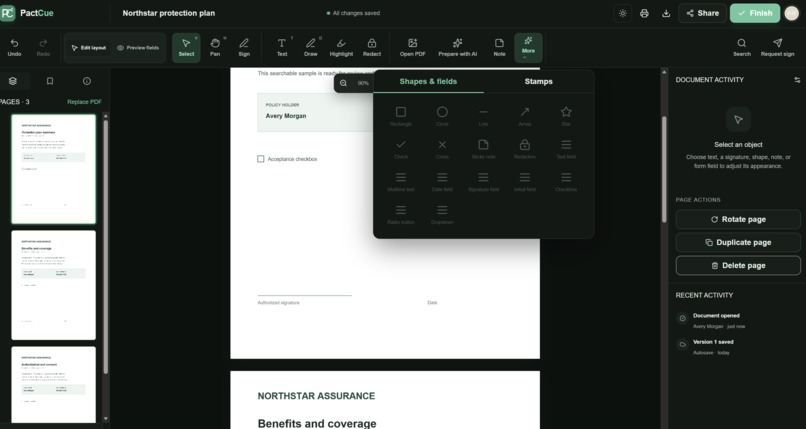This screenshot has height=429, width=806.
Task: Insert a Circle shape
Action: (442, 116)
